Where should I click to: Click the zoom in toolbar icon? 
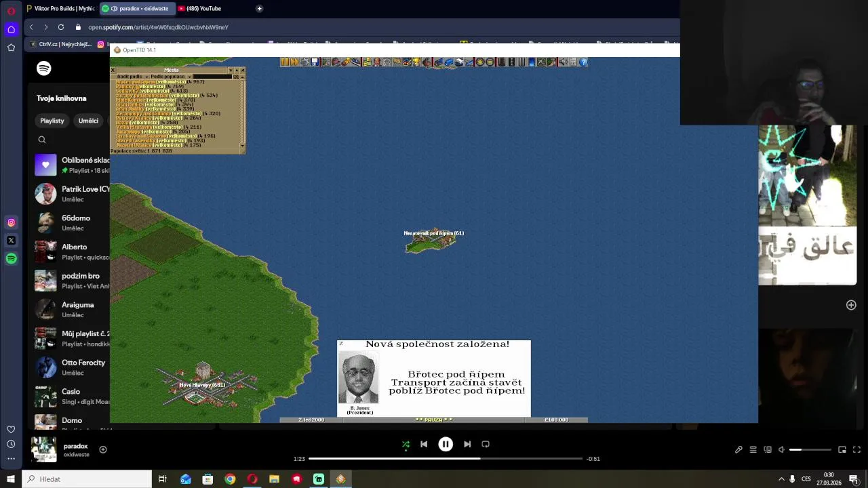coord(480,62)
